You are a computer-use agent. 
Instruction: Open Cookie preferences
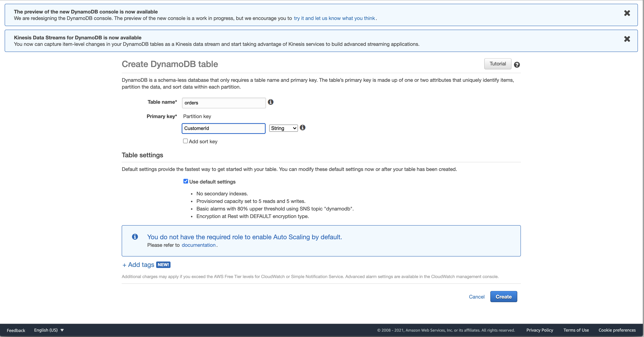pos(617,330)
